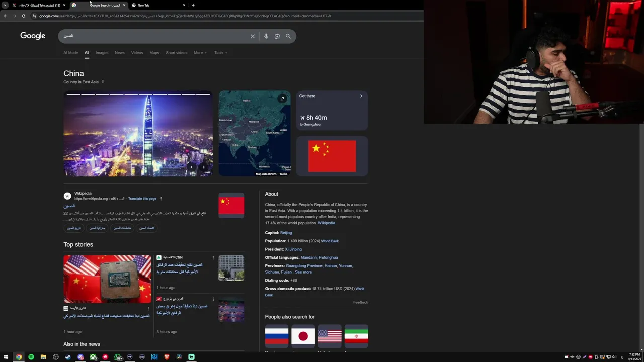Open File Explorer from the taskbar

click(x=43, y=357)
